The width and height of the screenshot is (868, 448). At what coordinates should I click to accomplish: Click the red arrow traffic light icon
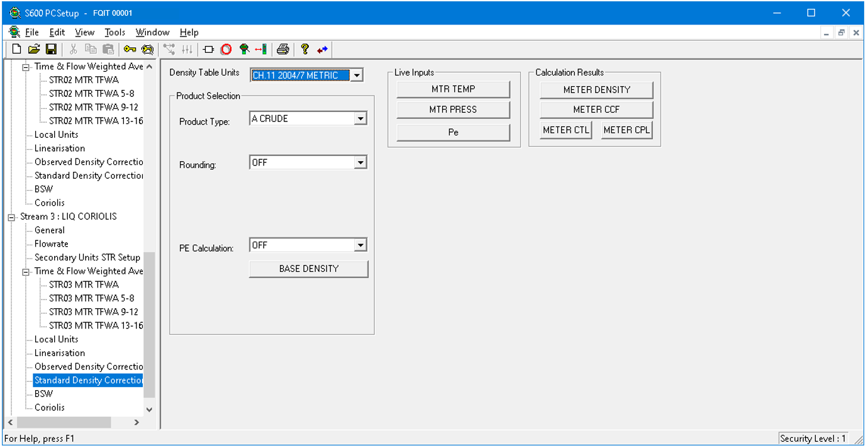coord(261,49)
